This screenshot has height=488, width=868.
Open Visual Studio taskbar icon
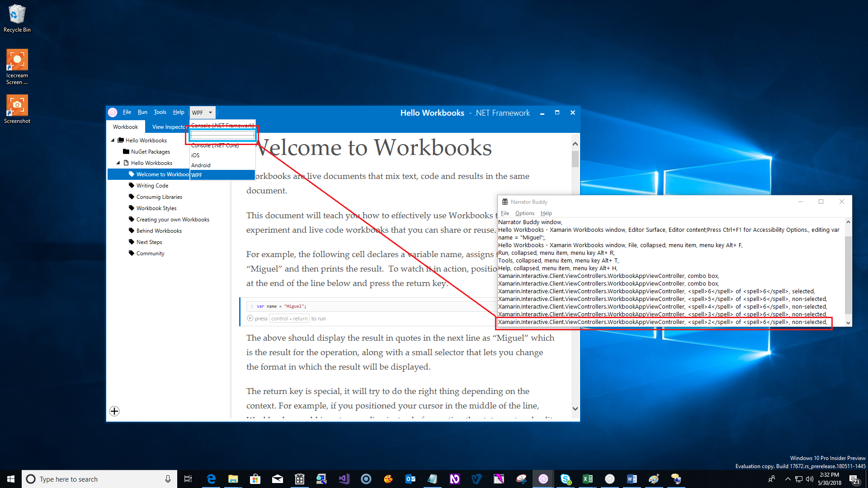[344, 479]
